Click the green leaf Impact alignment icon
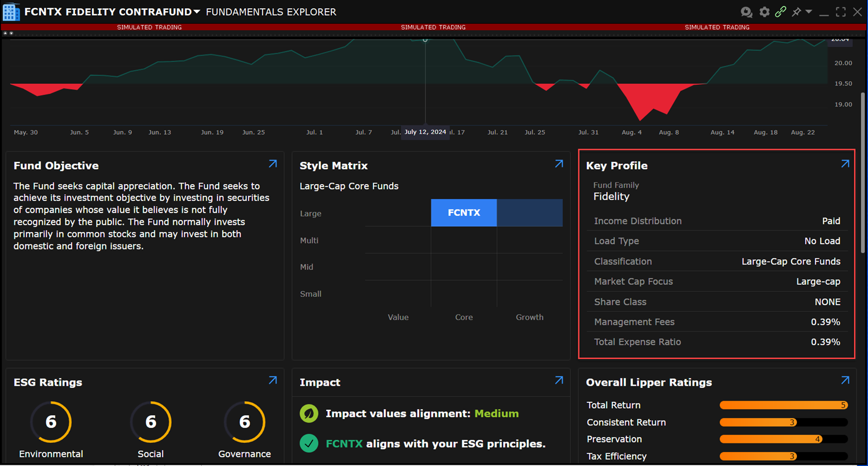 [309, 414]
